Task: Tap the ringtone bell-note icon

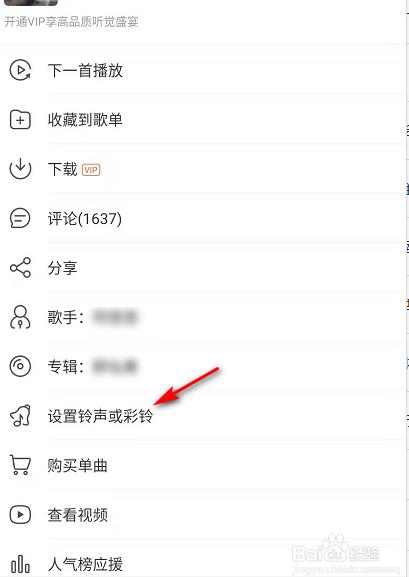Action: tap(20, 416)
